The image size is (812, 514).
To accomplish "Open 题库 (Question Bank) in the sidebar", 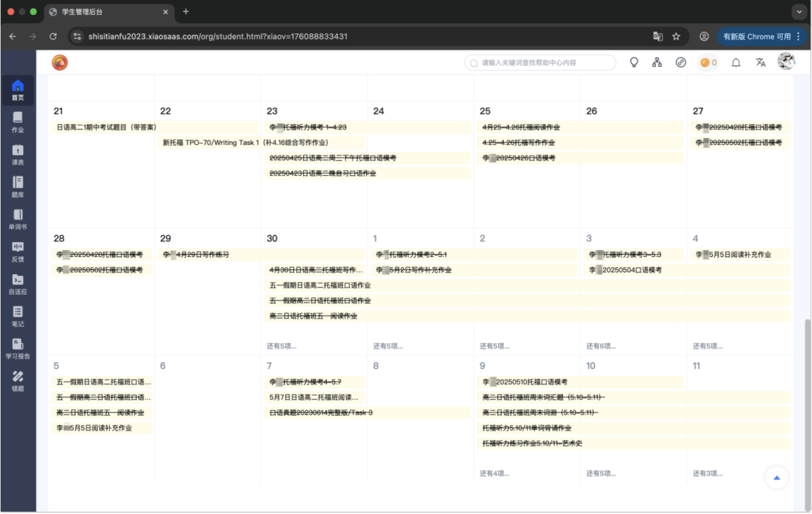I will click(x=17, y=186).
